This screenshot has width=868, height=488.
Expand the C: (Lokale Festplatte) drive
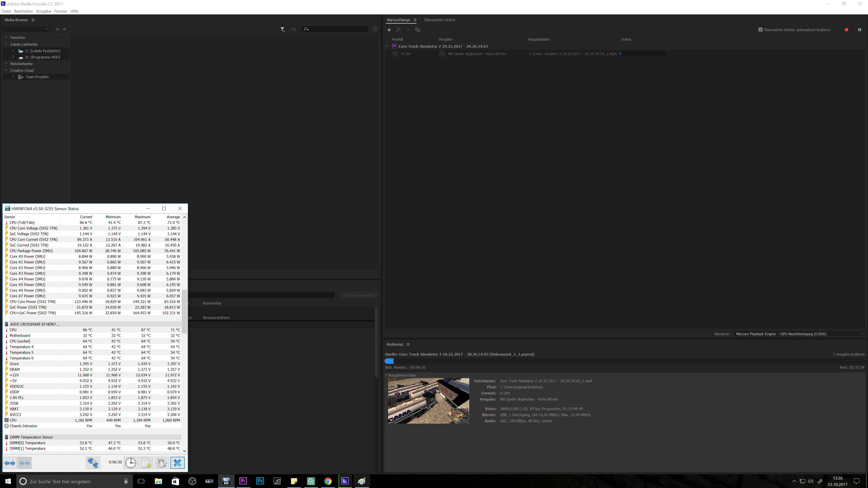[13, 51]
